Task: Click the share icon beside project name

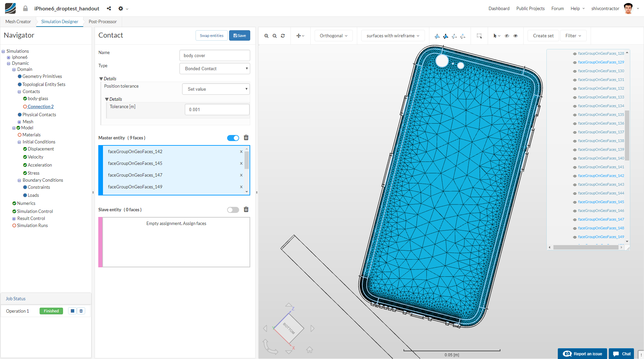Action: [109, 8]
